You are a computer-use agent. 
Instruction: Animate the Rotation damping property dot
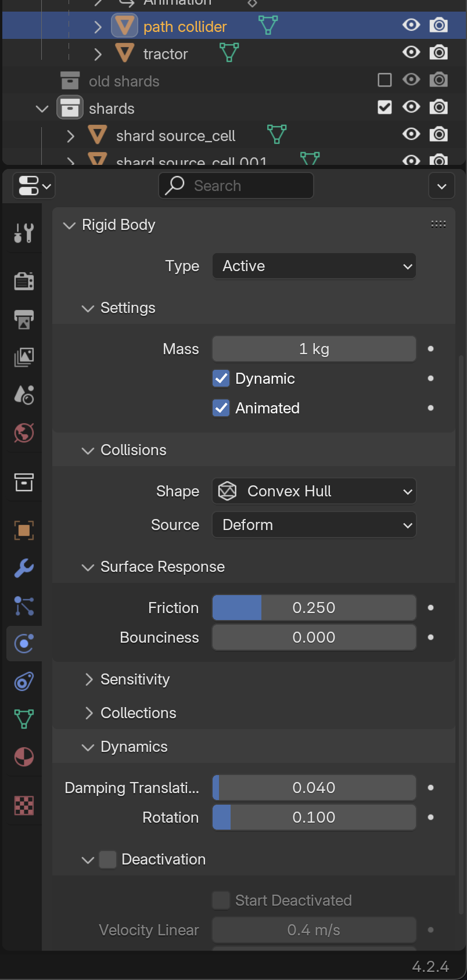[x=430, y=817]
